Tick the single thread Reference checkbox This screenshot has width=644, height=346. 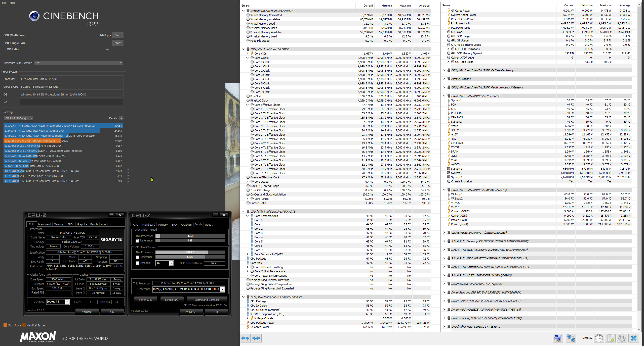(x=137, y=241)
